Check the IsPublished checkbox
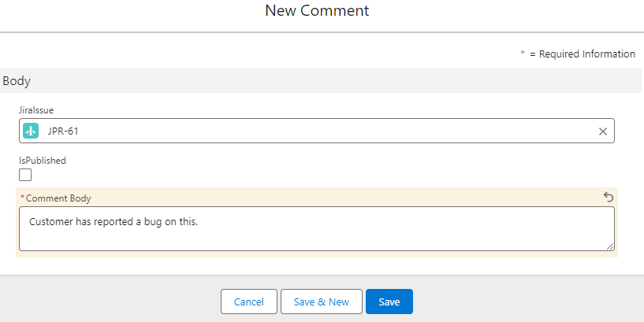Screen dimensions: 644x322 25,175
